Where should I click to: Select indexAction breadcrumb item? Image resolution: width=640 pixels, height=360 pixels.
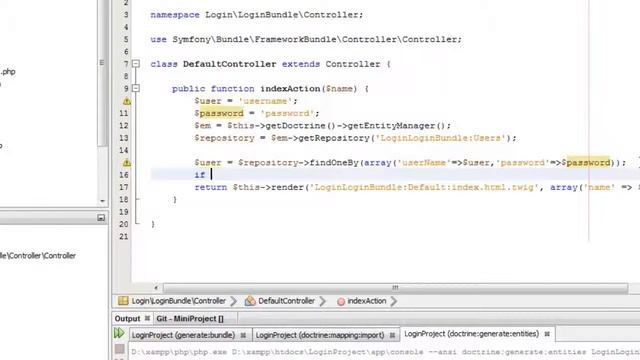click(x=367, y=301)
